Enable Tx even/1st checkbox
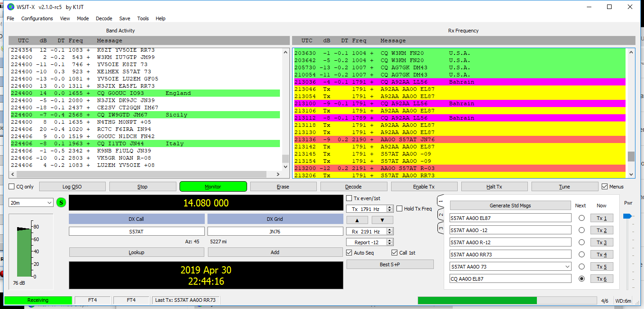The image size is (644, 309). click(349, 198)
